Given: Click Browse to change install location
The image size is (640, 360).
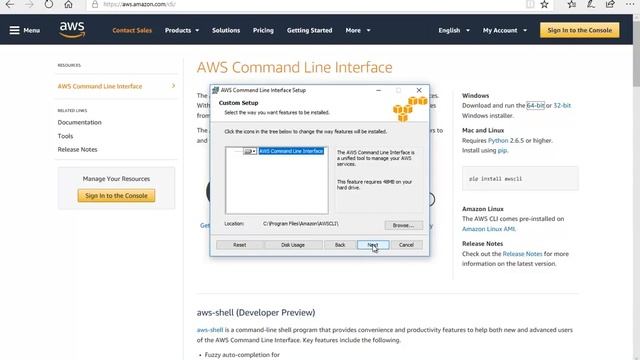Looking at the screenshot, I should pos(403,225).
